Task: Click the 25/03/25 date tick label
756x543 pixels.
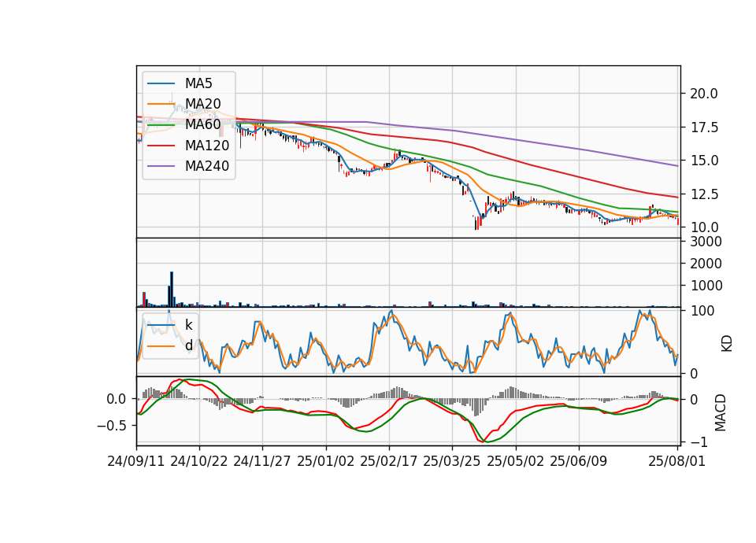Action: click(x=452, y=462)
